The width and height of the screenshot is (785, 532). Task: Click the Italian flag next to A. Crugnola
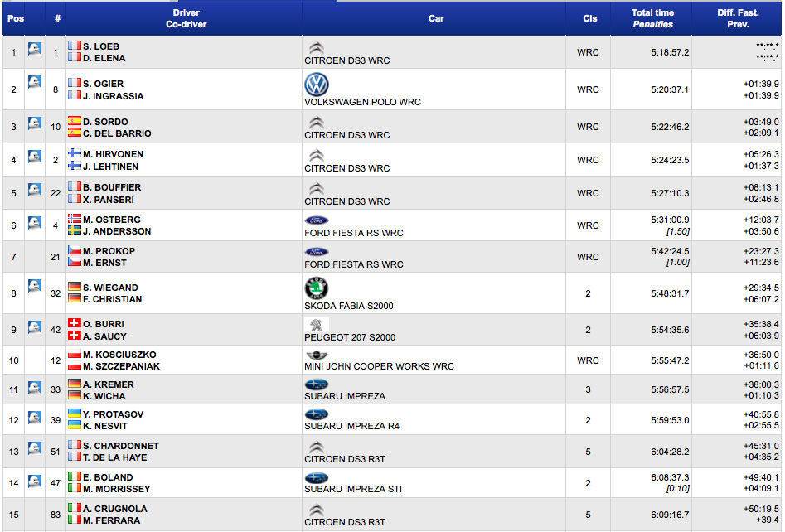[75, 507]
